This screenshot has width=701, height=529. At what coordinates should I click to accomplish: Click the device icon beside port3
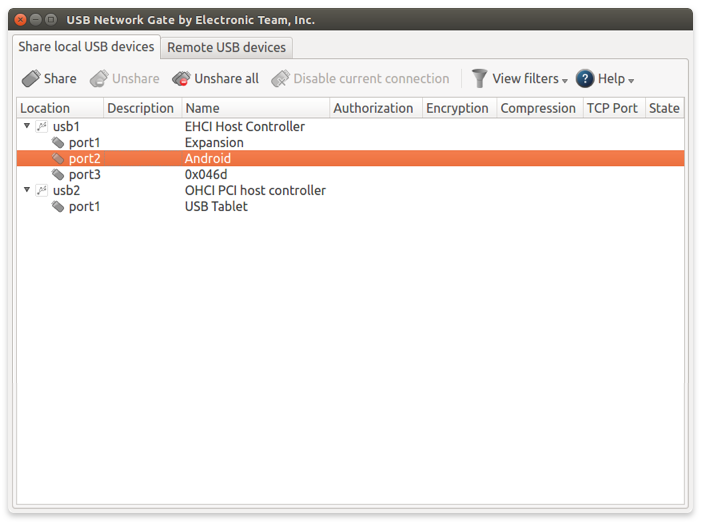tap(58, 174)
